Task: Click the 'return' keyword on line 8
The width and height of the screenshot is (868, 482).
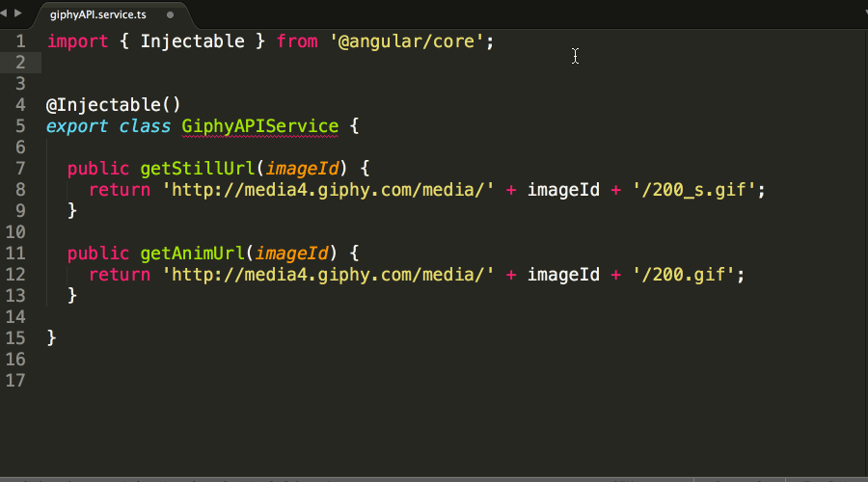Action: [120, 190]
